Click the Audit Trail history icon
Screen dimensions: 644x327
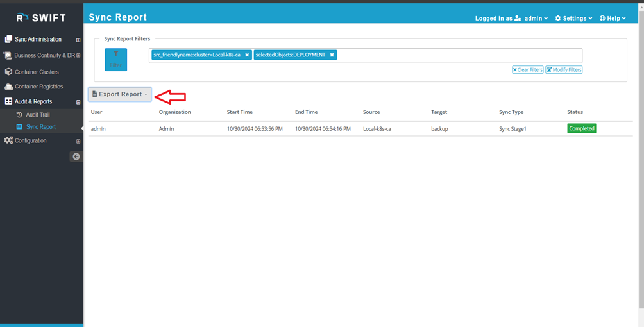pyautogui.click(x=19, y=115)
